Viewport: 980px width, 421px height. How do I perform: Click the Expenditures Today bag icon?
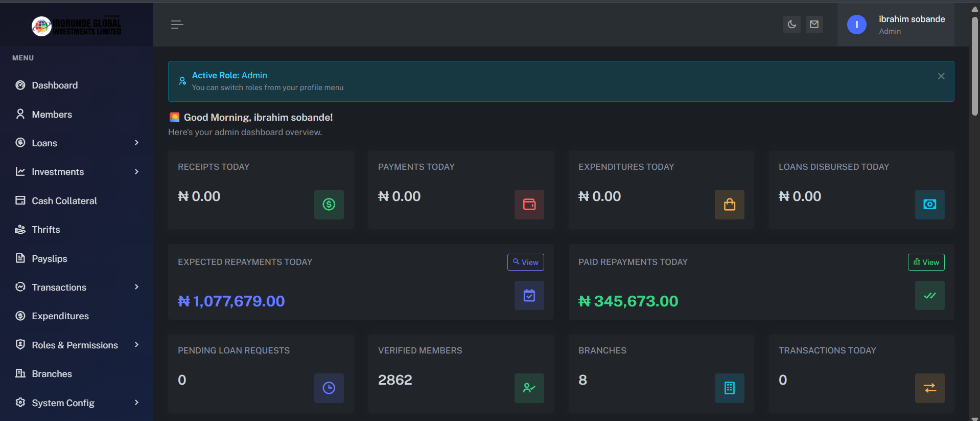pos(730,205)
